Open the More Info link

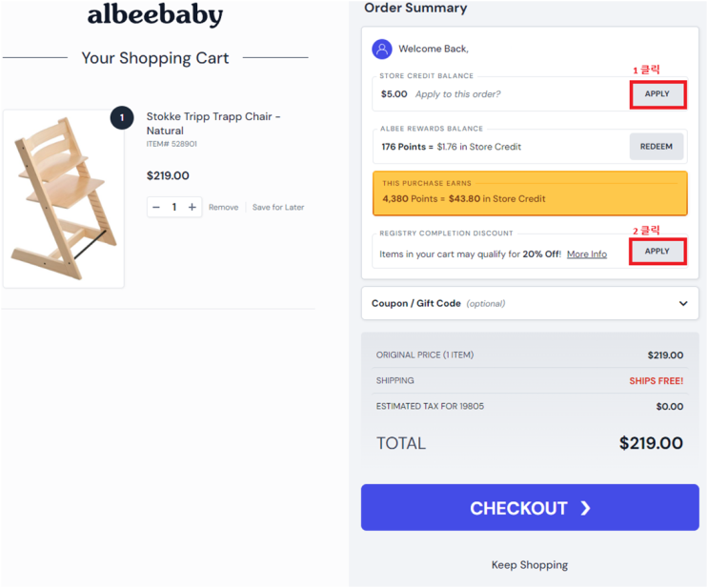pyautogui.click(x=586, y=254)
